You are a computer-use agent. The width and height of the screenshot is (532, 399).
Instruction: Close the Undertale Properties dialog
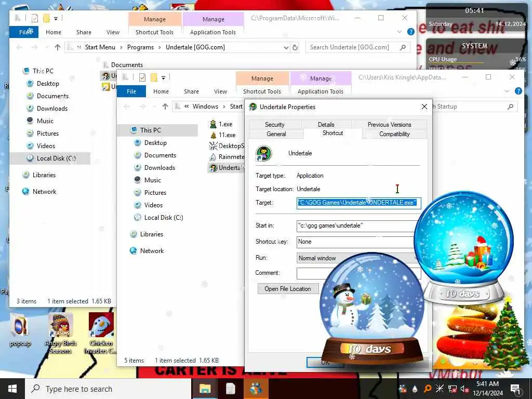click(424, 107)
